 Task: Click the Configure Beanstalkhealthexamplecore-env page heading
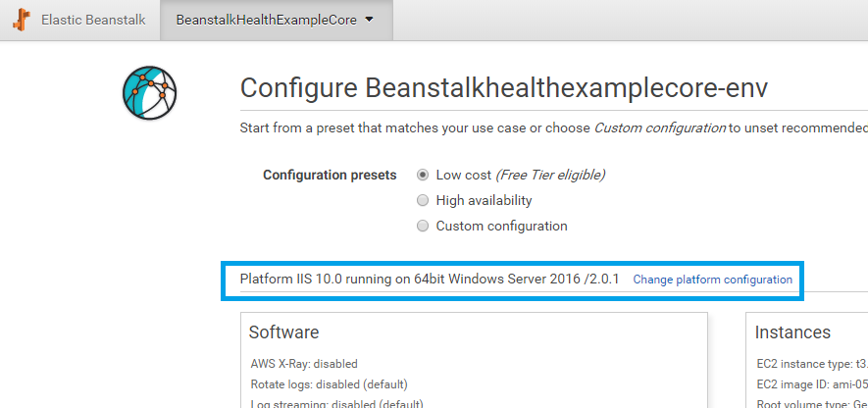pyautogui.click(x=504, y=88)
